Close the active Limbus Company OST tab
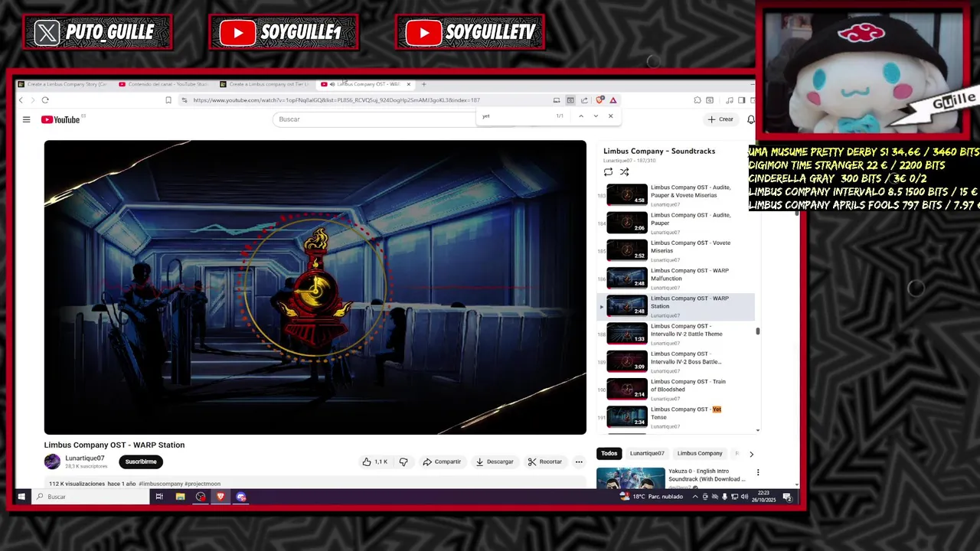 (409, 84)
